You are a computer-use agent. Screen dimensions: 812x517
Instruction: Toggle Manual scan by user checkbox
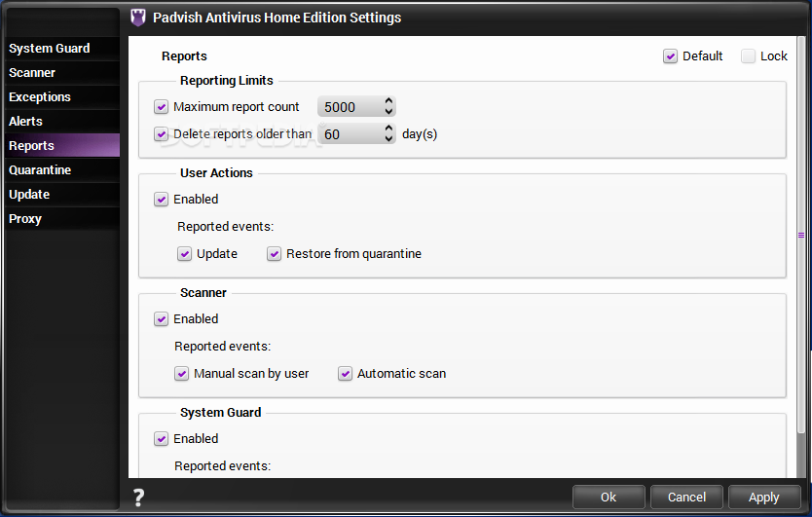(x=181, y=374)
